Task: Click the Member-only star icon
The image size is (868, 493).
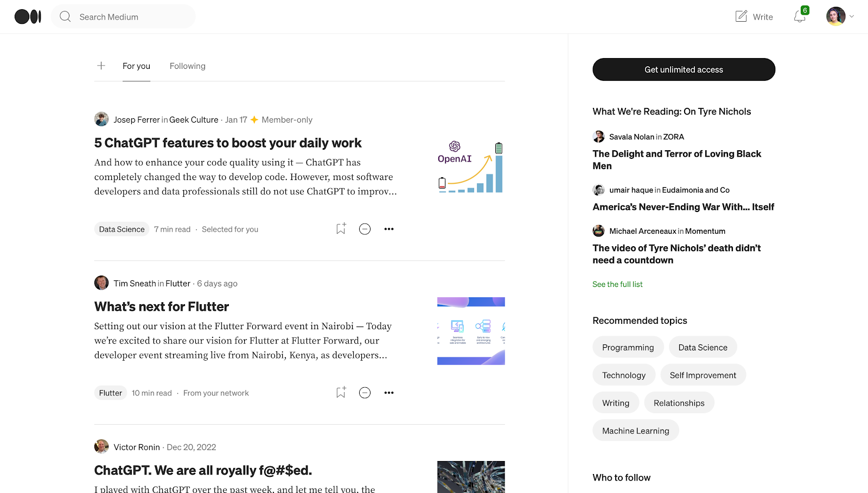Action: click(254, 119)
